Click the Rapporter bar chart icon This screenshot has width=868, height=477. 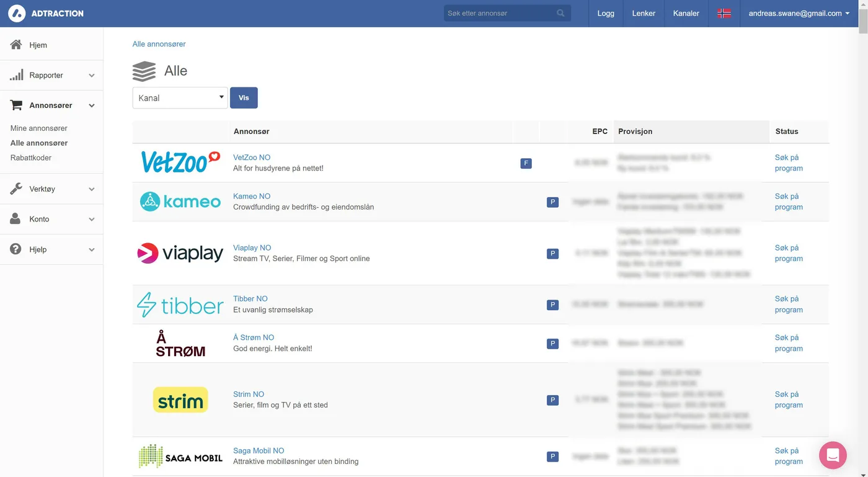click(16, 75)
